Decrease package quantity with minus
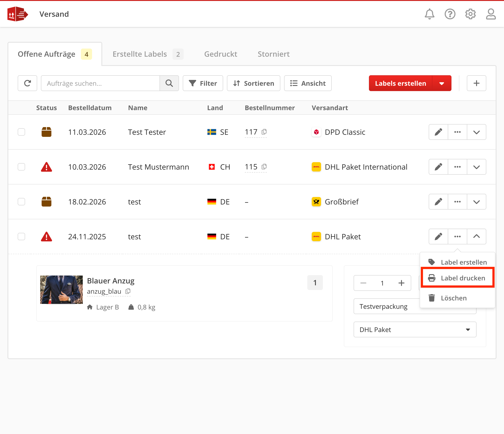This screenshot has width=504, height=434. point(363,283)
